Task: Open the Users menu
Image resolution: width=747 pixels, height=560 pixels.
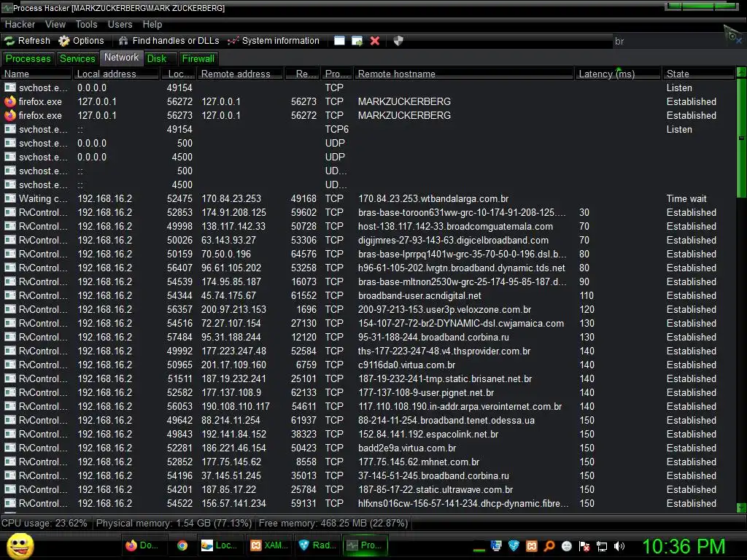Action: pos(120,24)
